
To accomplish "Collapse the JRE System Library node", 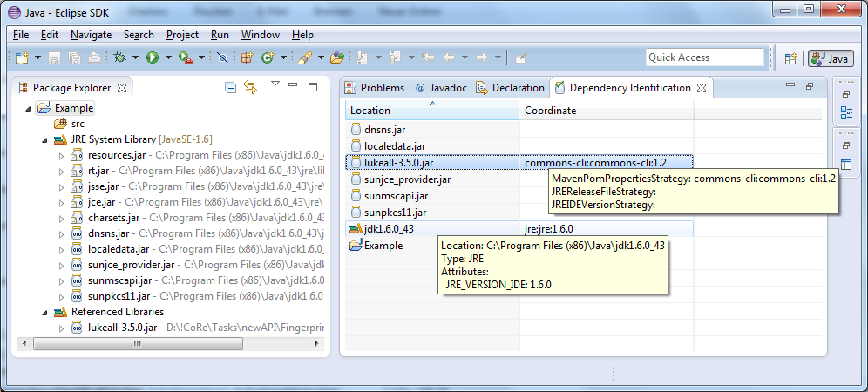I will pos(44,140).
